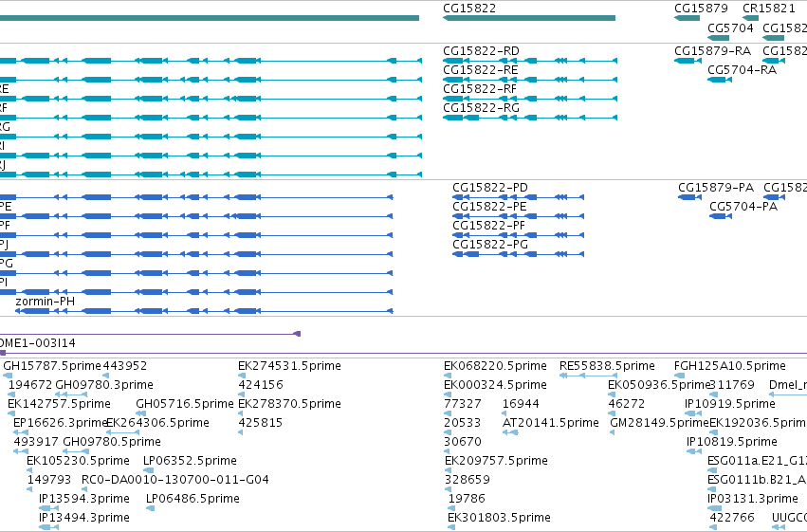
Task: Select the 149793 feature
Action: point(29,489)
